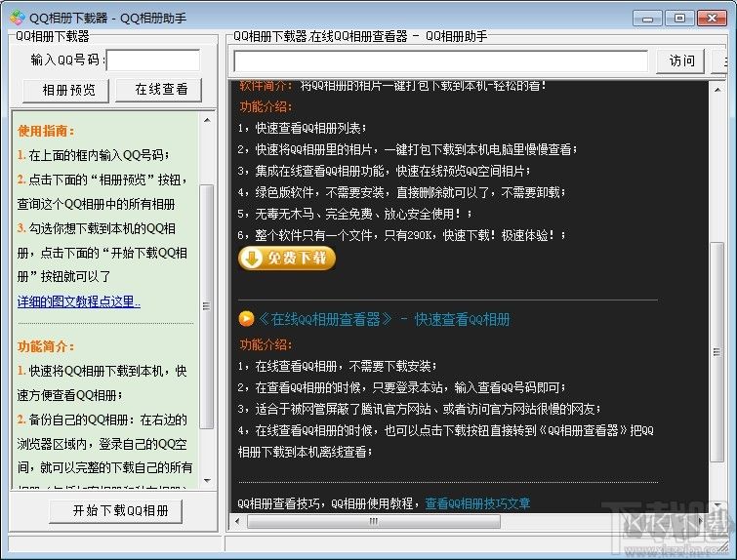Click the app icon in the title bar
Screen dimensions: 737x560
tap(18, 18)
